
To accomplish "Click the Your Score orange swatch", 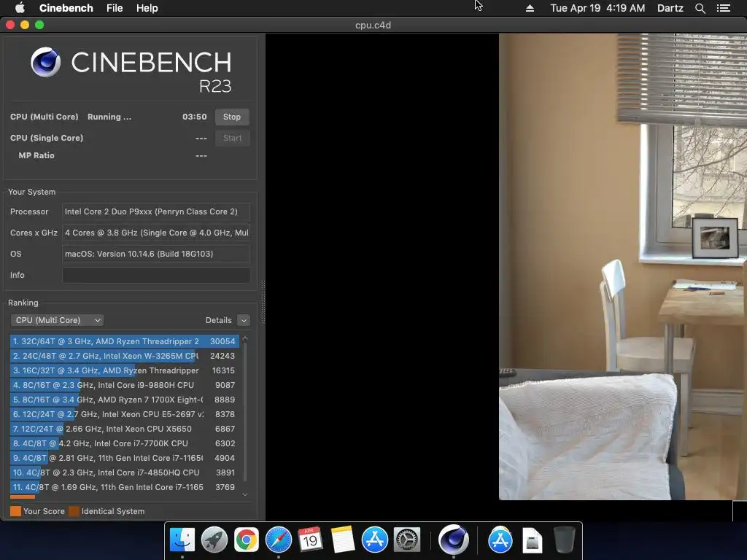I will [16, 511].
